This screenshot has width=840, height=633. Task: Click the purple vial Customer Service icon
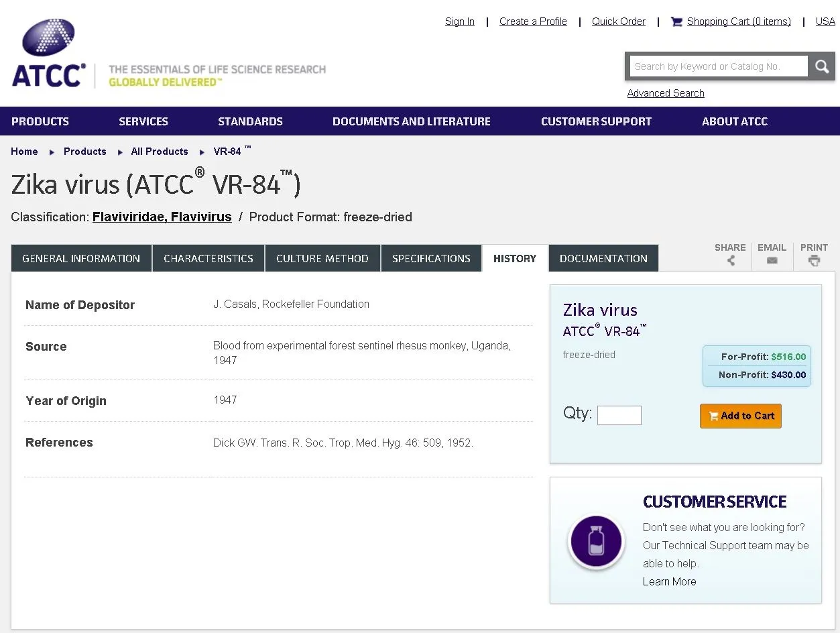(x=596, y=541)
